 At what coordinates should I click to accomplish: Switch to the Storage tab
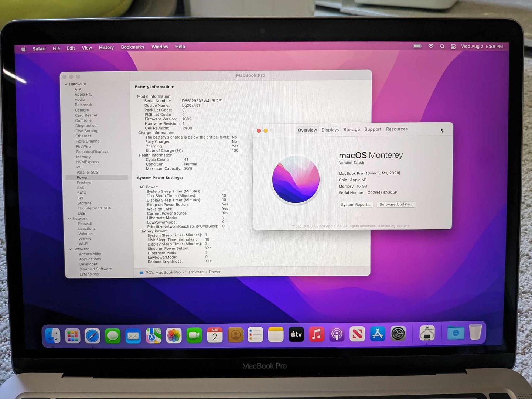coord(352,129)
